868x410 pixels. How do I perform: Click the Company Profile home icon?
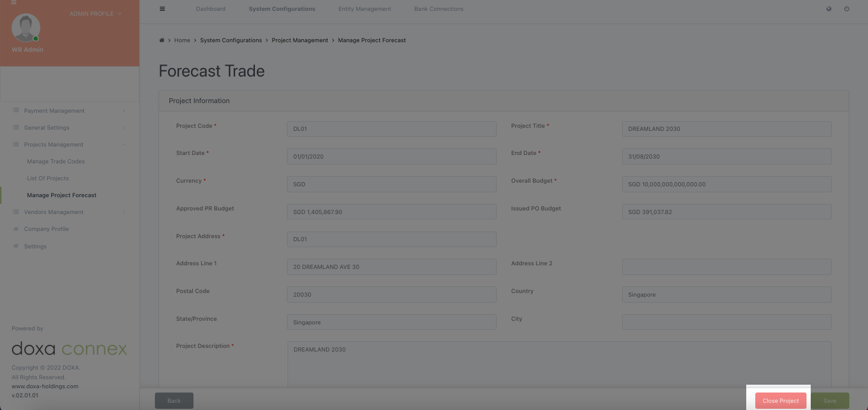pyautogui.click(x=16, y=229)
